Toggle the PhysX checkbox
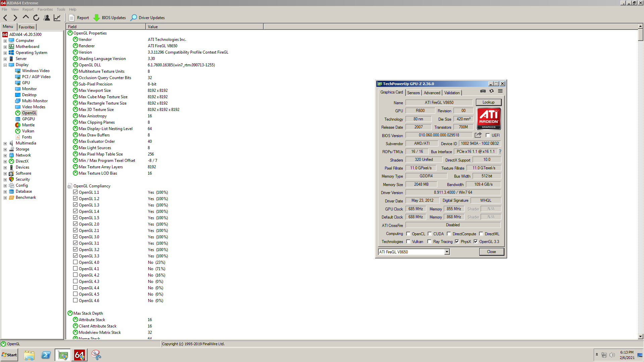 click(x=457, y=242)
